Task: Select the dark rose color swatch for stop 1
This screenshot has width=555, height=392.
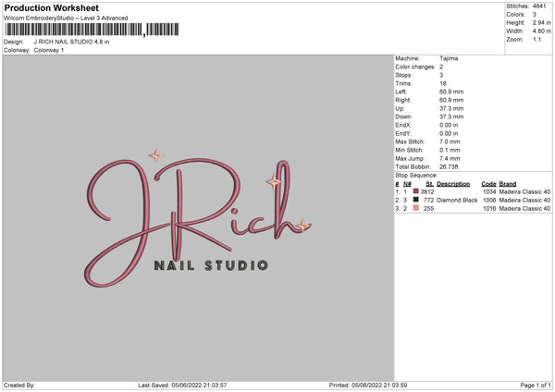Action: coord(416,191)
